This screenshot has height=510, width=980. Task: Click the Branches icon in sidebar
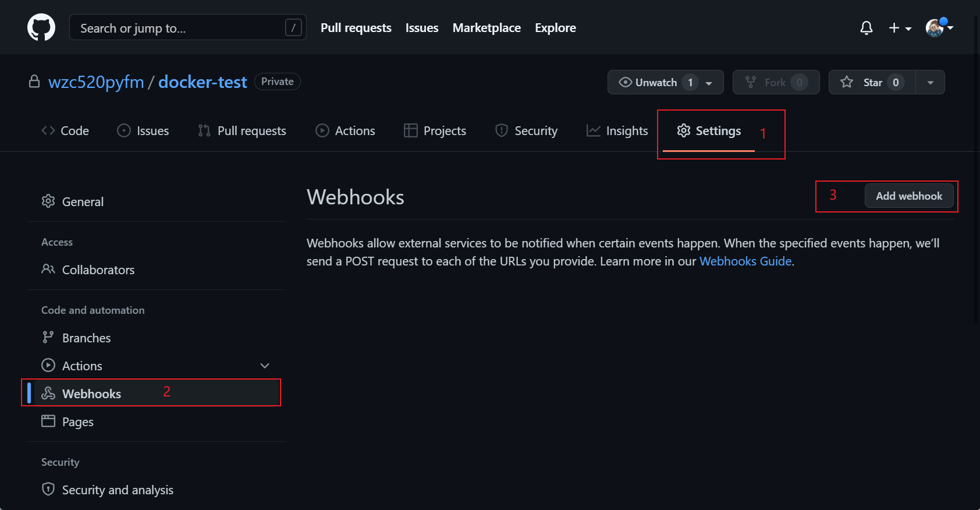(48, 338)
